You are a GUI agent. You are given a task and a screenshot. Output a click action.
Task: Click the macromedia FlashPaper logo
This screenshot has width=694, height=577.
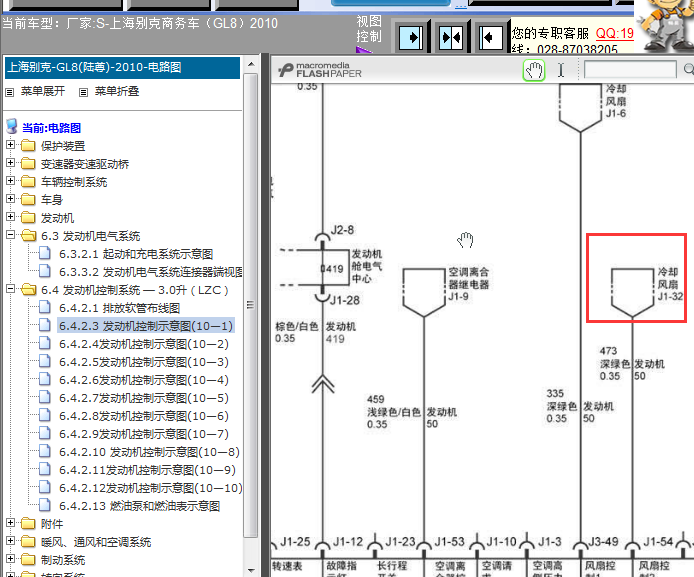point(320,70)
